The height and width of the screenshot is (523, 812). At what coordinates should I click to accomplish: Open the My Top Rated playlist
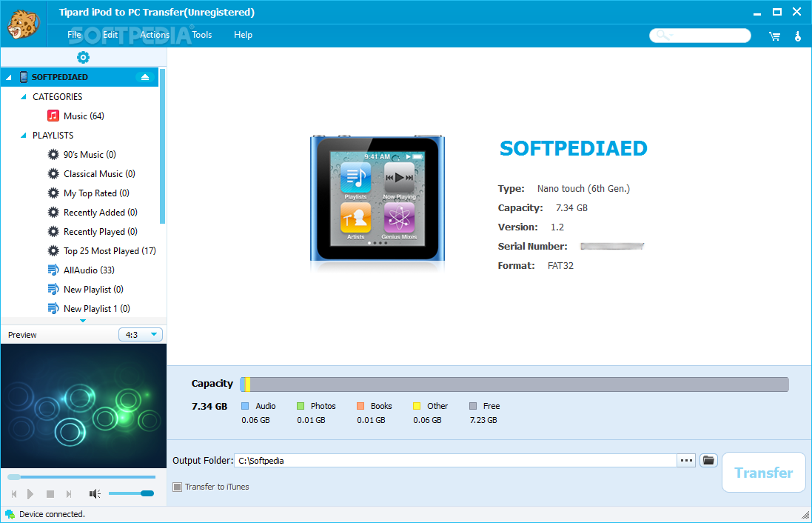(x=95, y=193)
